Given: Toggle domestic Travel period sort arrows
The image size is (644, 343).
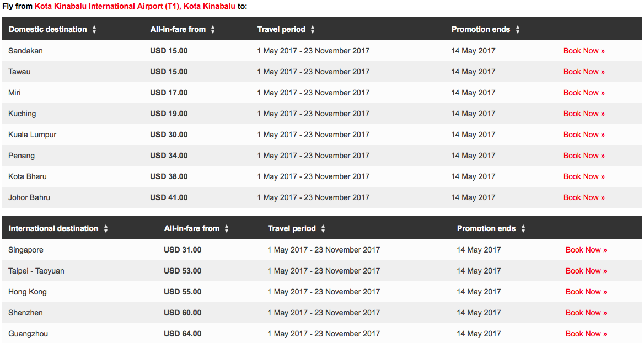Looking at the screenshot, I should (313, 30).
